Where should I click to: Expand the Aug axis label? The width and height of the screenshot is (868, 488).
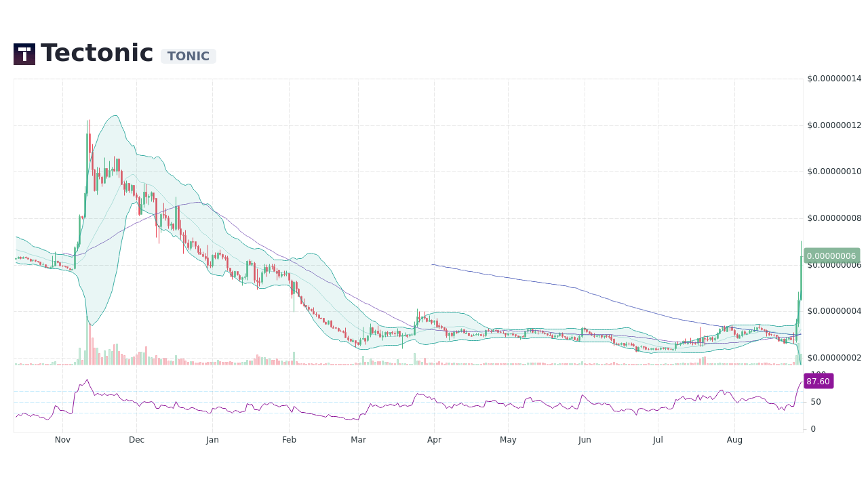pos(734,439)
